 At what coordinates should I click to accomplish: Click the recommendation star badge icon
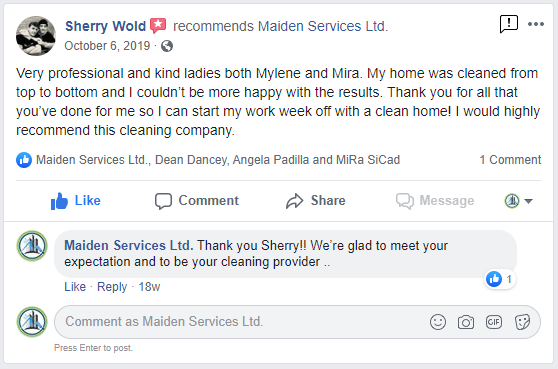click(x=158, y=26)
